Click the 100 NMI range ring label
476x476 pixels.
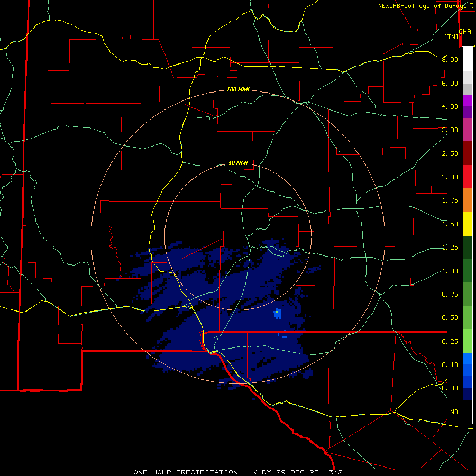239,89
